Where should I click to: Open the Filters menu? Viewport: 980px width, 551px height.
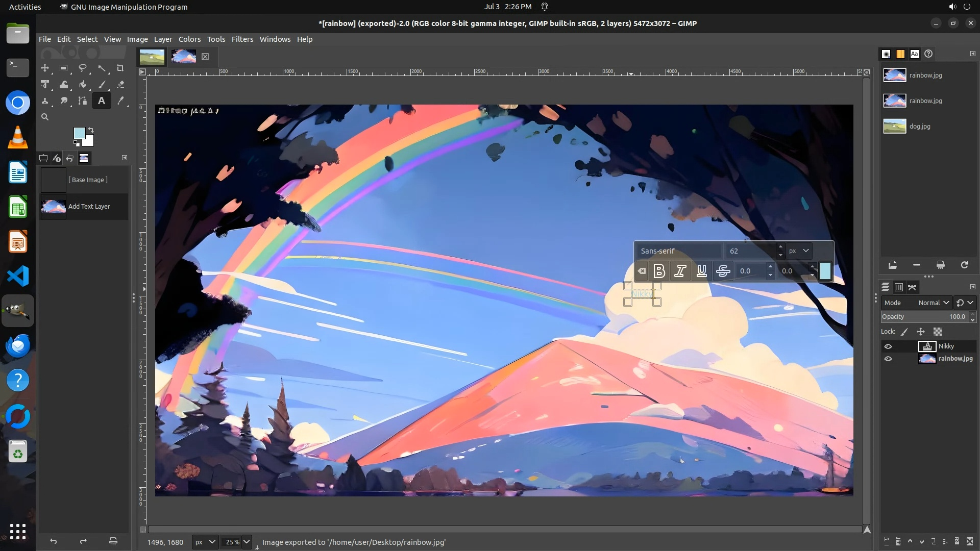[242, 39]
